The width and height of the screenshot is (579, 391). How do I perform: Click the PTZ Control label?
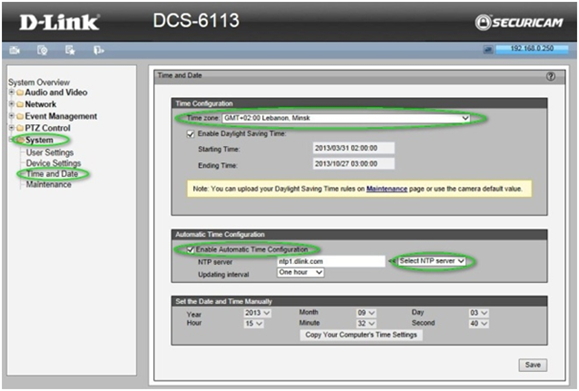[x=48, y=128]
